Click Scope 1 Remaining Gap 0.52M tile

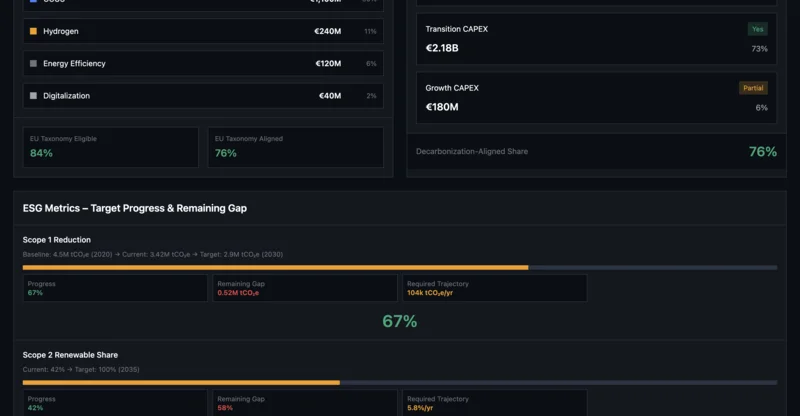pos(304,288)
